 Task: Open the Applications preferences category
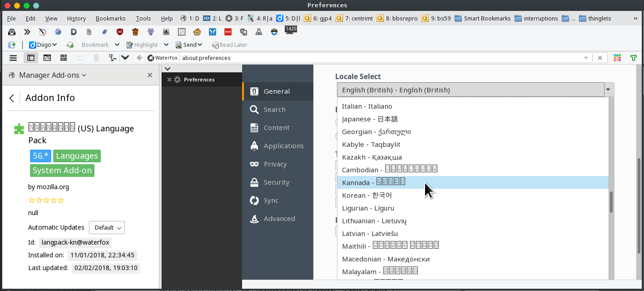[277, 146]
